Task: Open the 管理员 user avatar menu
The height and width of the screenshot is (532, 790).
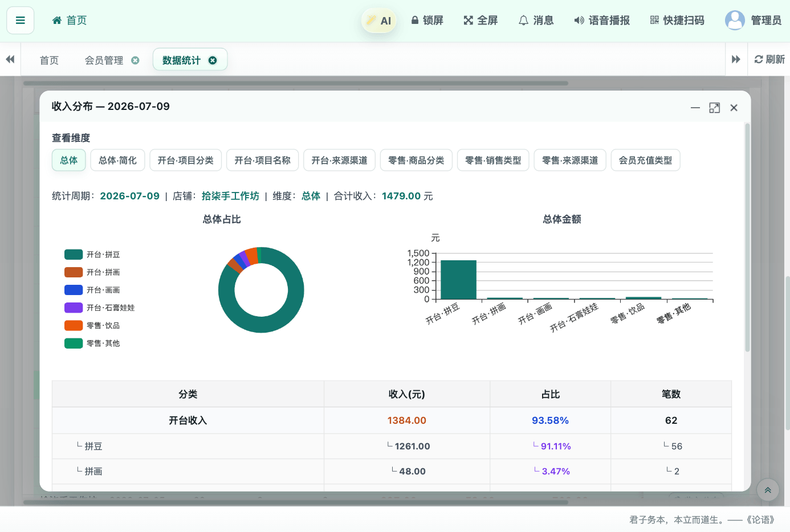Action: [x=753, y=21]
